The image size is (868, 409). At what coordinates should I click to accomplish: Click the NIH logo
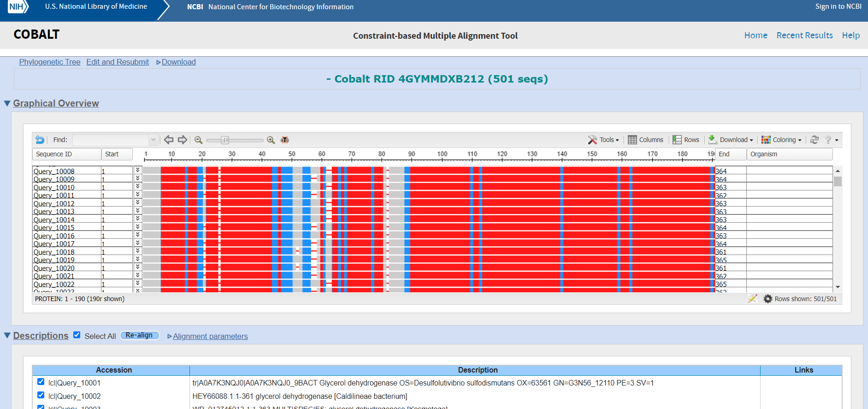pos(18,7)
